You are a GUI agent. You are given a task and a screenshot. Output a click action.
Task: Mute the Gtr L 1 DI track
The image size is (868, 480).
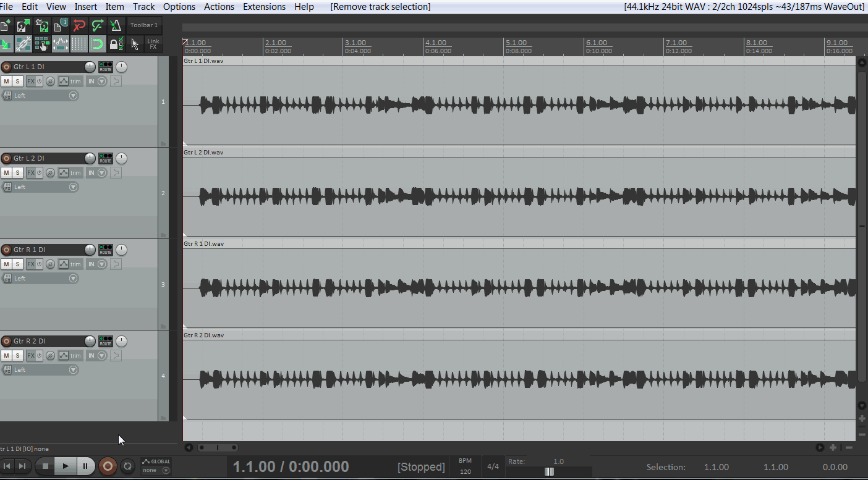click(x=6, y=82)
